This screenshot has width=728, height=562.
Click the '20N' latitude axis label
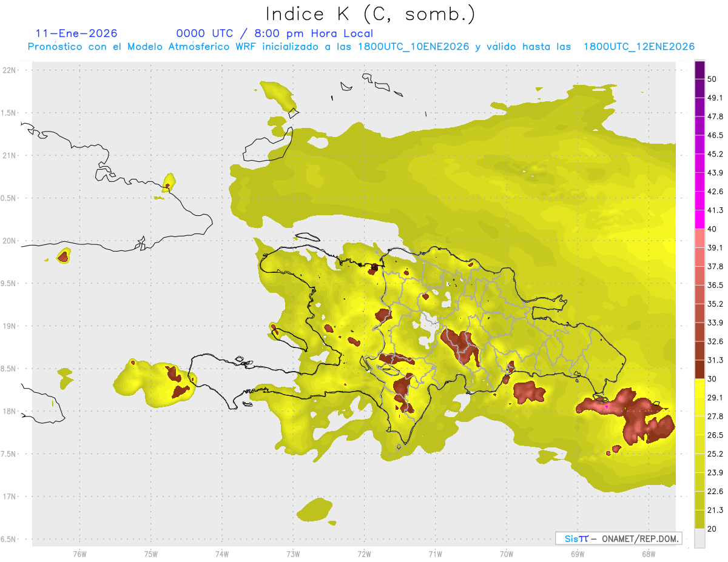tap(9, 241)
